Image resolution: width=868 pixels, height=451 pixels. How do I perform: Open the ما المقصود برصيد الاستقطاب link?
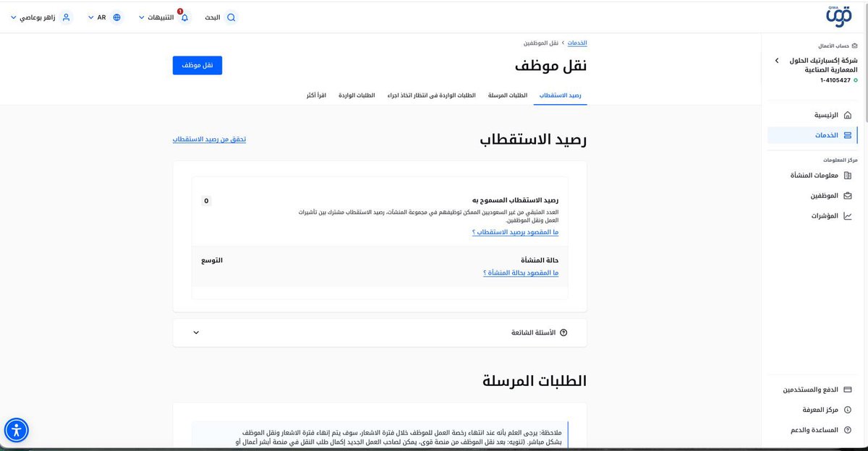click(515, 232)
